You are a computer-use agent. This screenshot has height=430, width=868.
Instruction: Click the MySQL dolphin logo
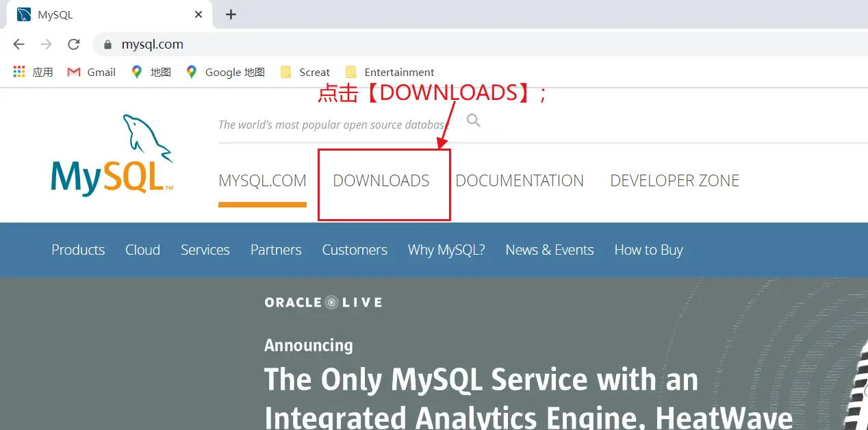click(112, 155)
